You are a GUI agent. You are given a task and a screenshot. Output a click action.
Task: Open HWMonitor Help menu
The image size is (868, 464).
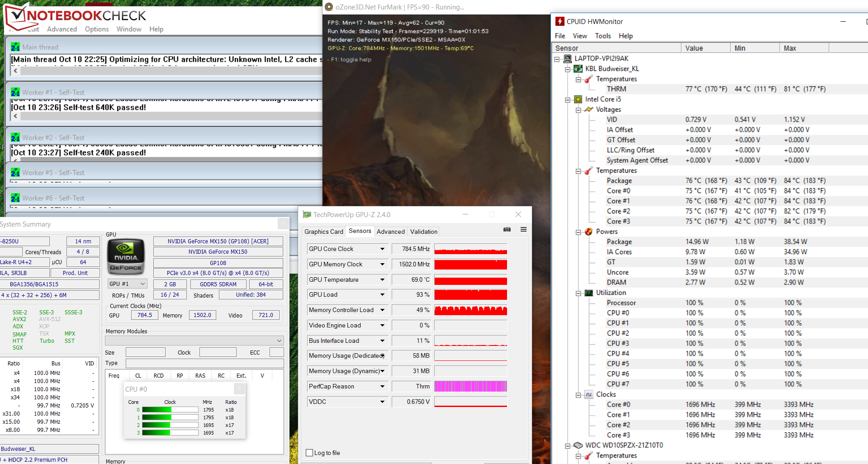click(626, 36)
